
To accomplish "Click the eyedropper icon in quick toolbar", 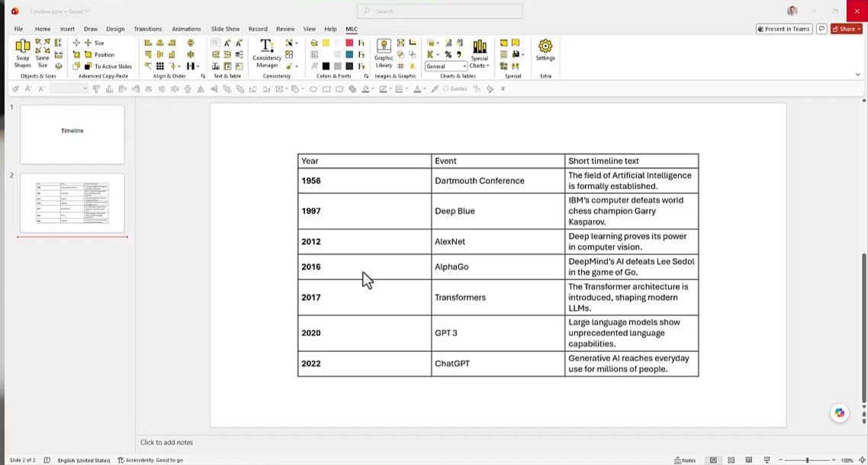I will [435, 89].
